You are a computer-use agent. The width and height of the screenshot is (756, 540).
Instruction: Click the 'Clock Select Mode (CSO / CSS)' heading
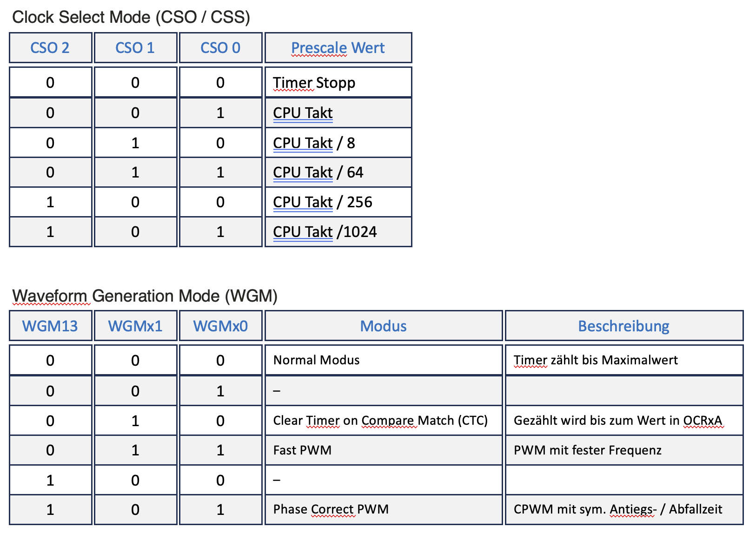(x=131, y=17)
